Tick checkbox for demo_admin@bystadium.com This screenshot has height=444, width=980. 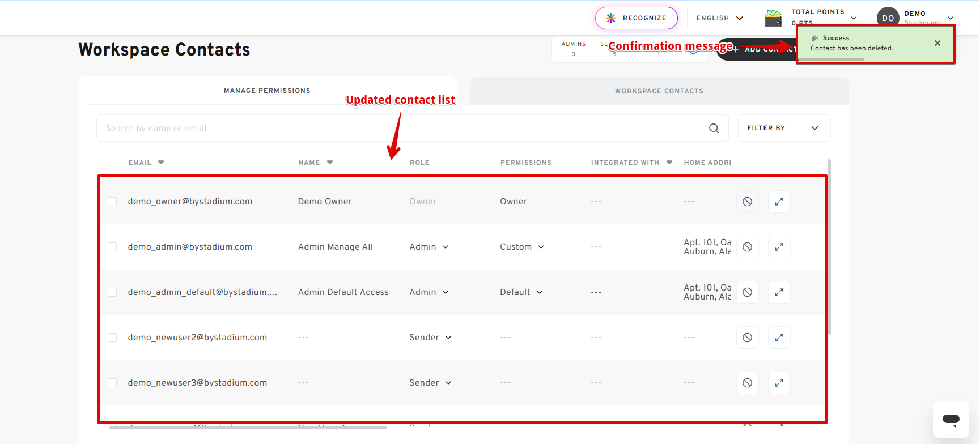(x=112, y=247)
